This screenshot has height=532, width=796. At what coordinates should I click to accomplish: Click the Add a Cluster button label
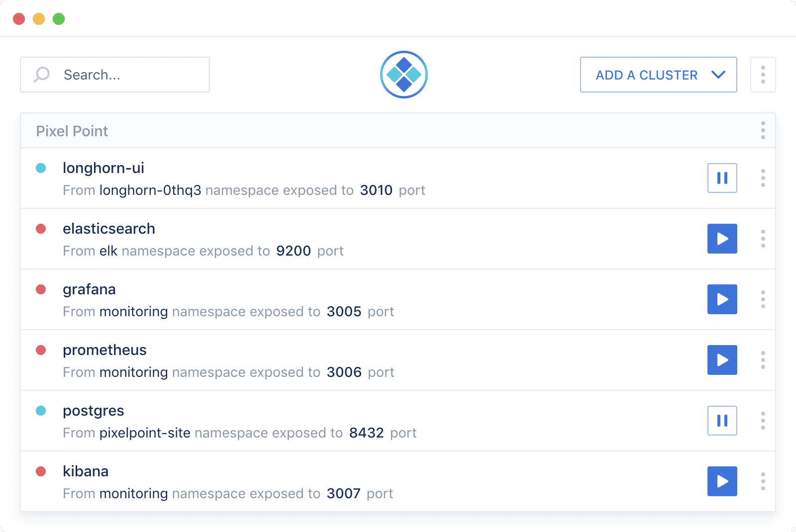(x=646, y=75)
